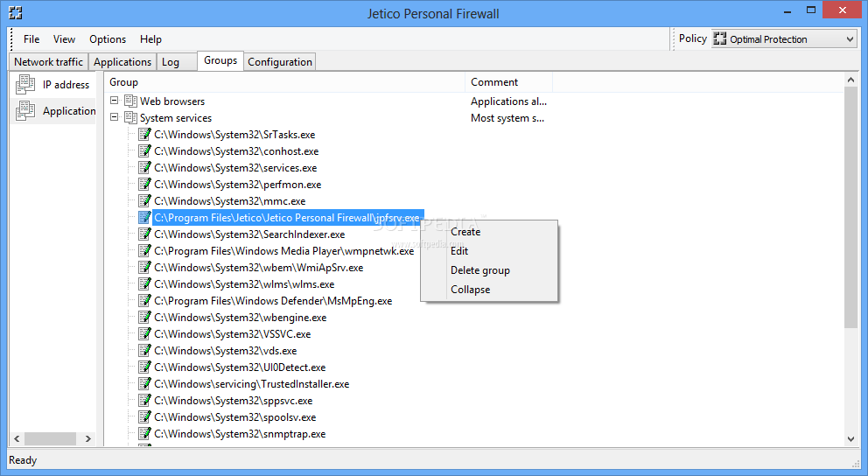Click the icon next to SearchIndexer.exe
Viewport: 868px width, 476px height.
point(144,234)
